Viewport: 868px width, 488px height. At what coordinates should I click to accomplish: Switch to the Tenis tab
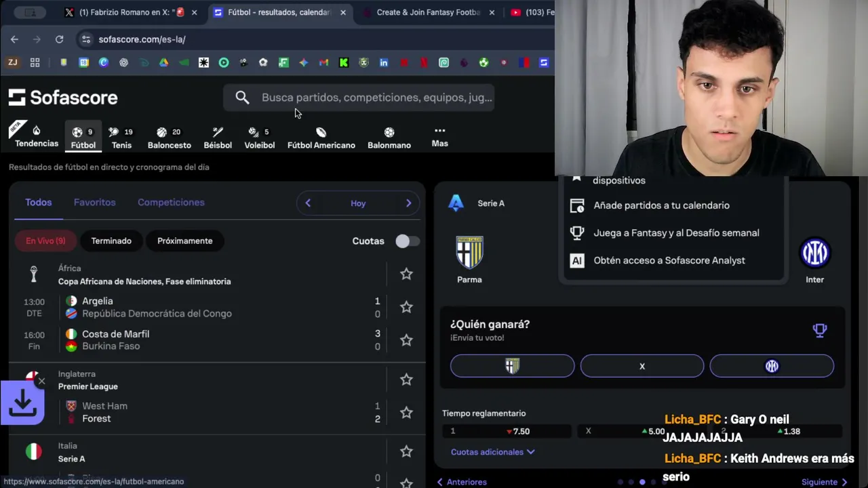coord(121,138)
